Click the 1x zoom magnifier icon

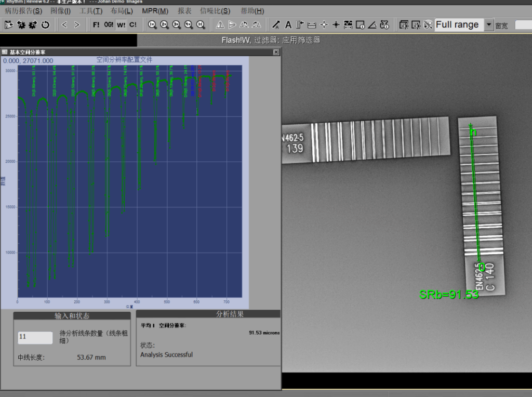[x=152, y=24]
